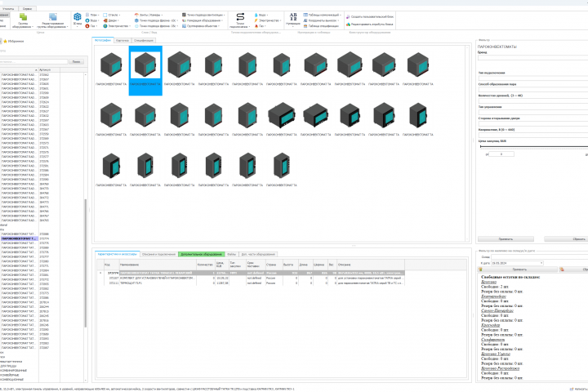Click Создать пользовательский блок icon
This screenshot has height=392, width=588.
click(348, 17)
